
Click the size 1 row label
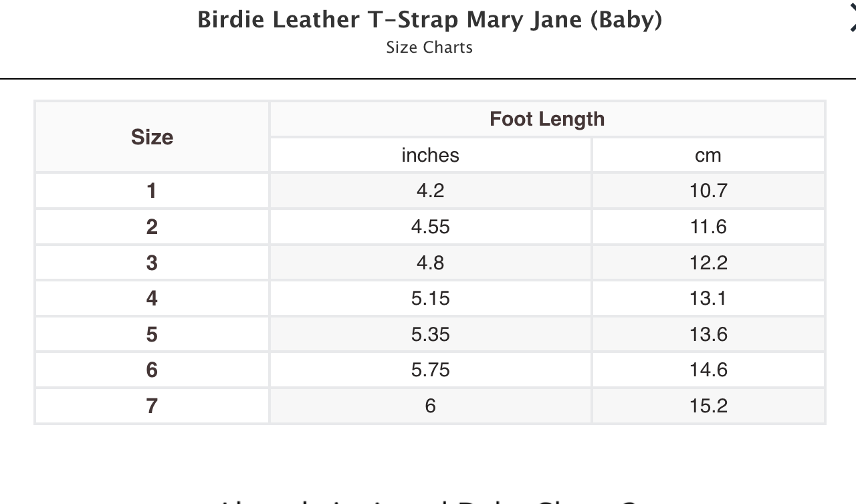tap(152, 191)
